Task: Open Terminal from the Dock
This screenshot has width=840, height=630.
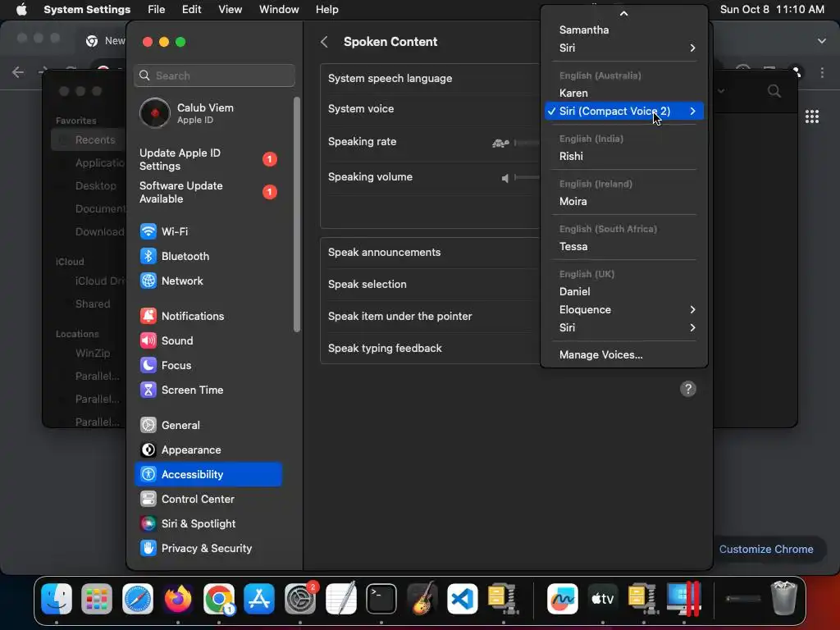Action: point(381,598)
